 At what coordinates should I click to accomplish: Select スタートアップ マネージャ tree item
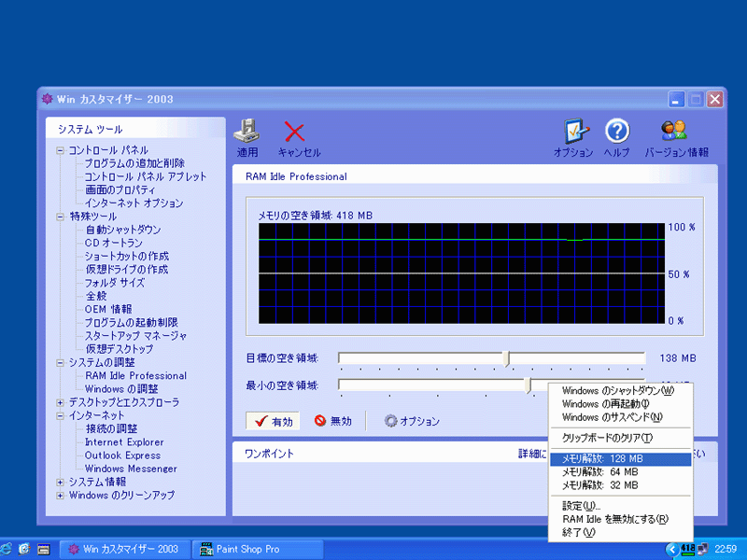(135, 336)
